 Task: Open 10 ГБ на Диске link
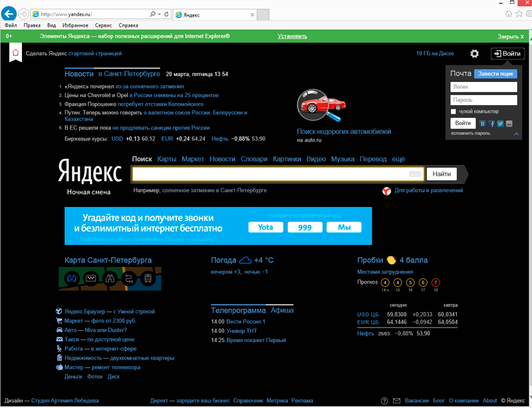click(x=435, y=53)
